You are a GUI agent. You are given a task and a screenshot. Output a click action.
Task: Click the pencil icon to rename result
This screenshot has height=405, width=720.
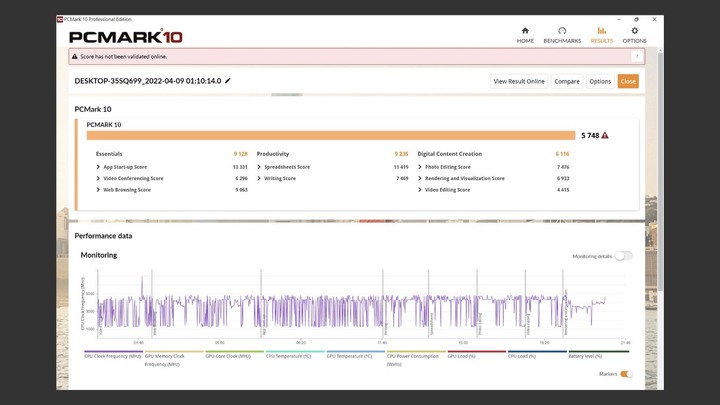click(228, 80)
